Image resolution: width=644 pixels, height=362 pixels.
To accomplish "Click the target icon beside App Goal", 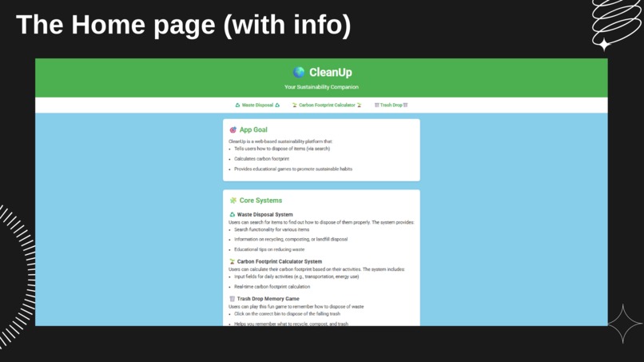I will [x=233, y=129].
